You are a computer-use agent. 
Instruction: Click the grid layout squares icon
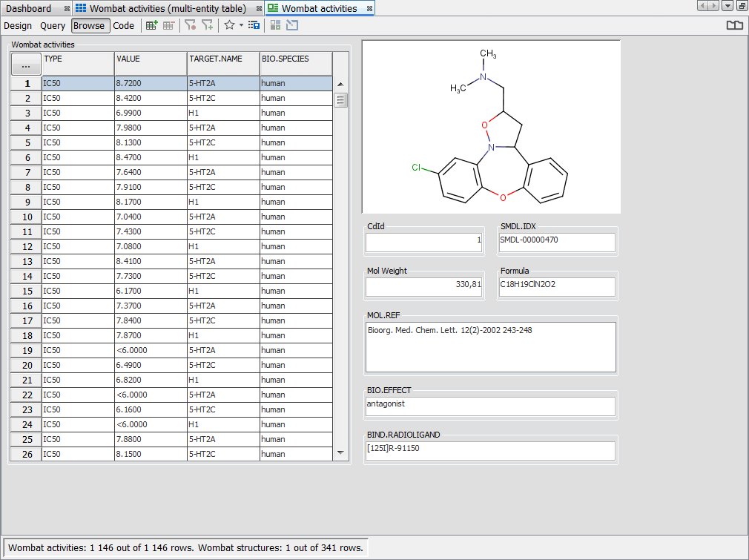tap(275, 25)
